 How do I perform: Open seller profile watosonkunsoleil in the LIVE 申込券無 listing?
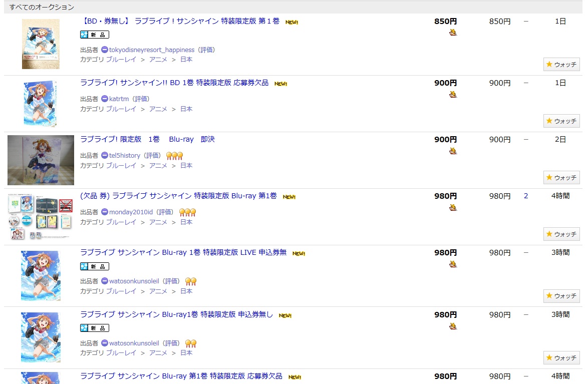pyautogui.click(x=134, y=281)
